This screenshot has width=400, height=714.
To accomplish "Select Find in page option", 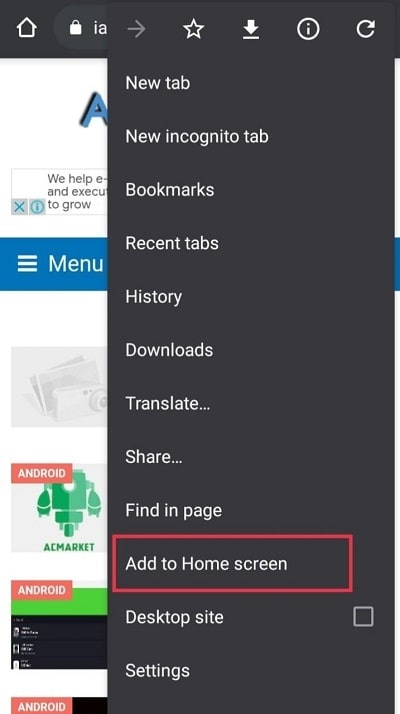I will 251,510.
